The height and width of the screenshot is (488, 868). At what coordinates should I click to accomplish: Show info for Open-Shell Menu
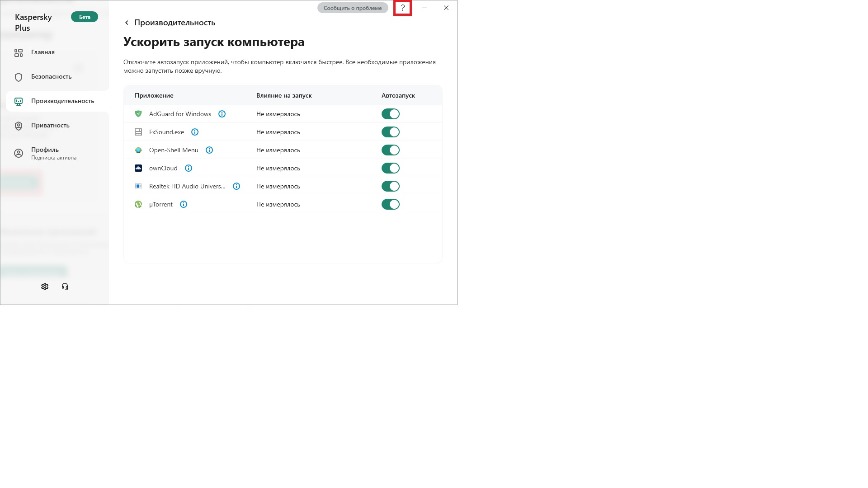click(209, 150)
